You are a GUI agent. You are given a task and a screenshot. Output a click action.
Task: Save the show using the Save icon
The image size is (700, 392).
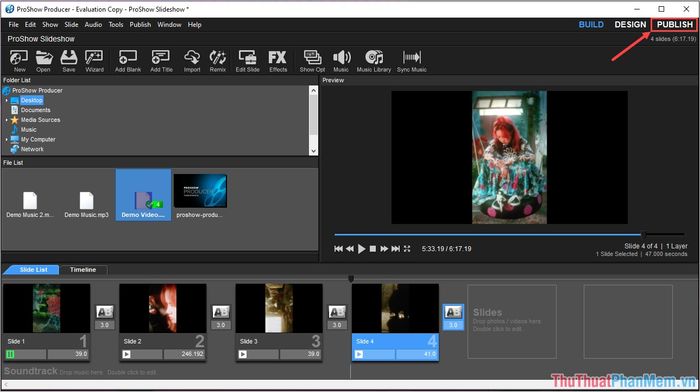coord(69,61)
